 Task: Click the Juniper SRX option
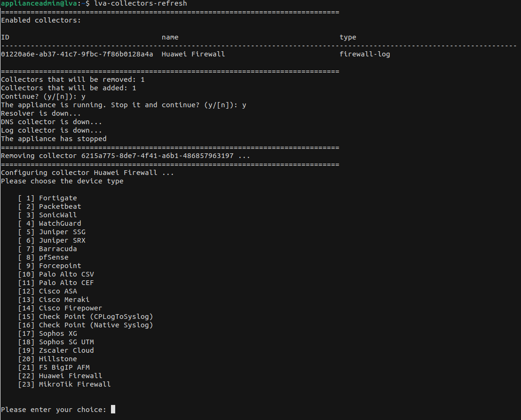pyautogui.click(x=62, y=240)
